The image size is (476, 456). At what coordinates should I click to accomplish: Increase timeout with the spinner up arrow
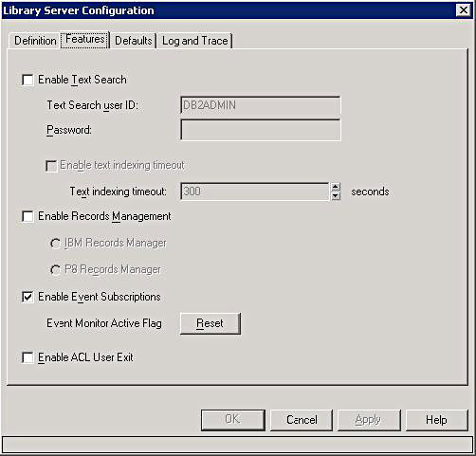336,187
